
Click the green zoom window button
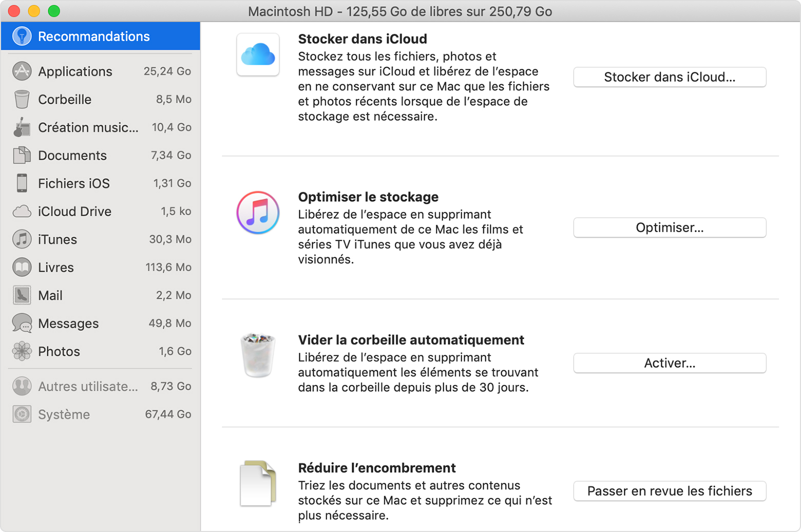(x=54, y=11)
